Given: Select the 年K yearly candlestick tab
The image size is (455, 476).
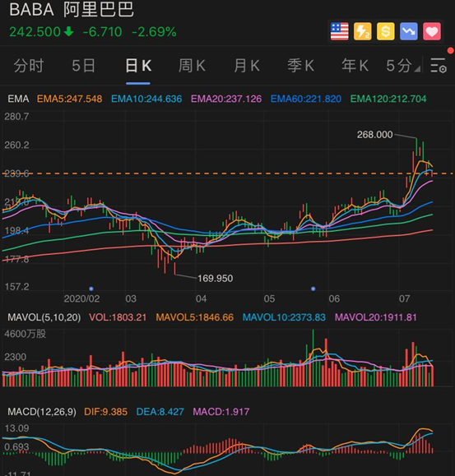Looking at the screenshot, I should pos(355,66).
